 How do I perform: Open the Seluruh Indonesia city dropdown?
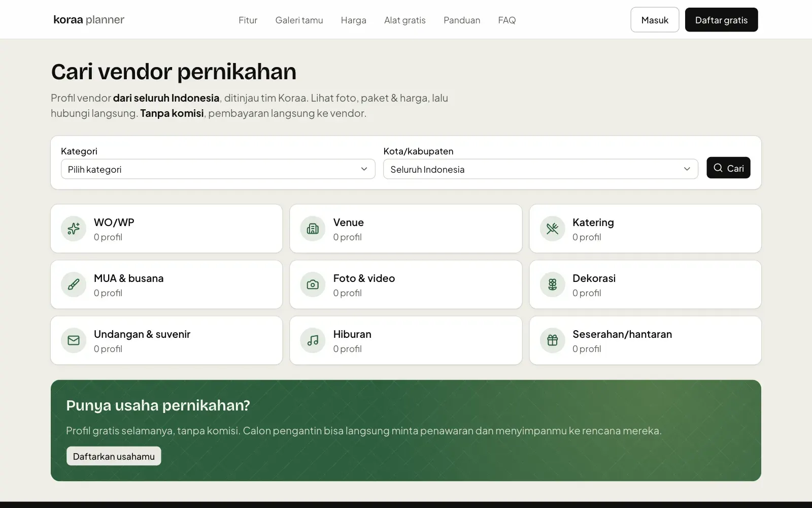(540, 169)
